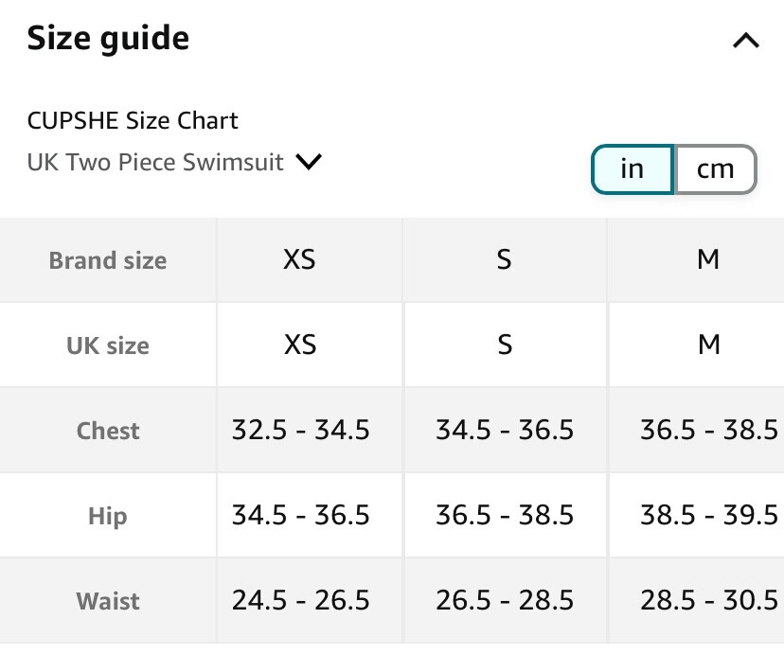The width and height of the screenshot is (784, 672).
Task: Select M waist measurement 28.5 - 30.5
Action: [708, 601]
